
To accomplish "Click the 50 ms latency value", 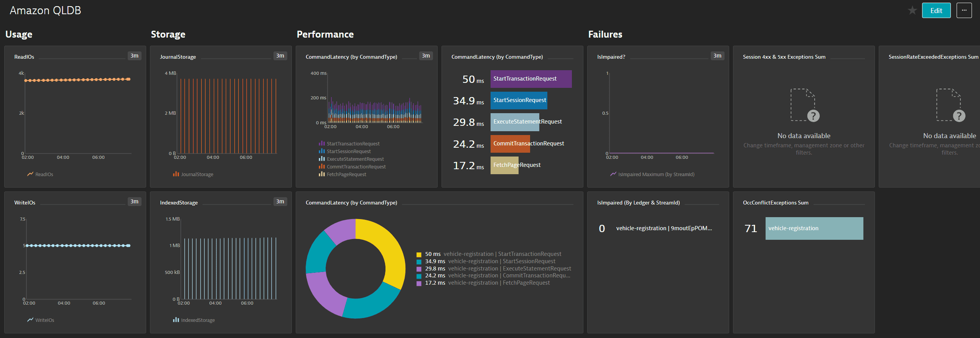I will (473, 79).
